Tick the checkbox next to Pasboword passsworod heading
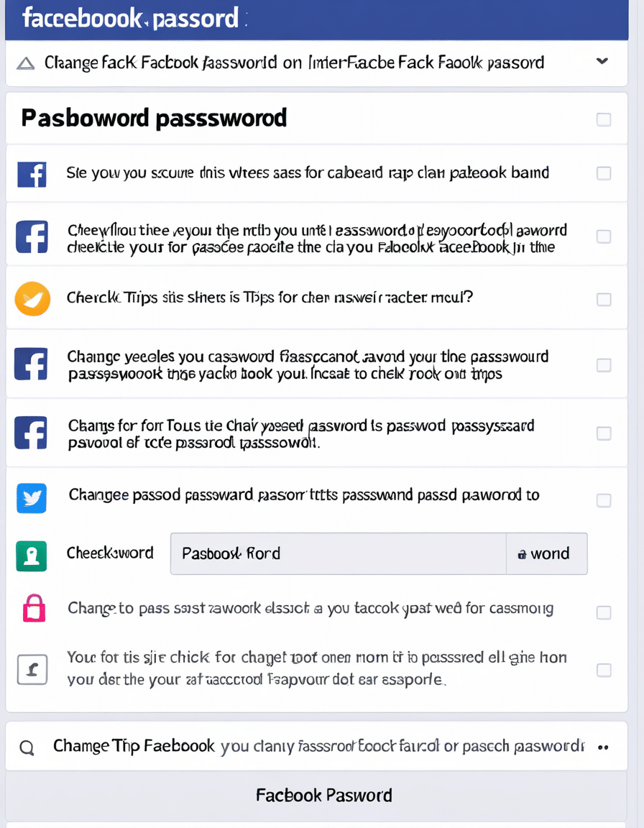Screen dimensions: 644x828 pos(604,119)
